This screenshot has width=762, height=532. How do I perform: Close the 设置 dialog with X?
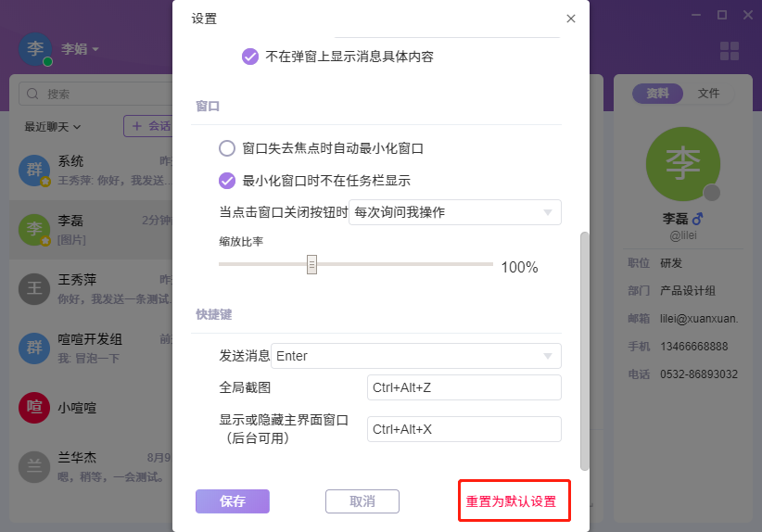571,19
